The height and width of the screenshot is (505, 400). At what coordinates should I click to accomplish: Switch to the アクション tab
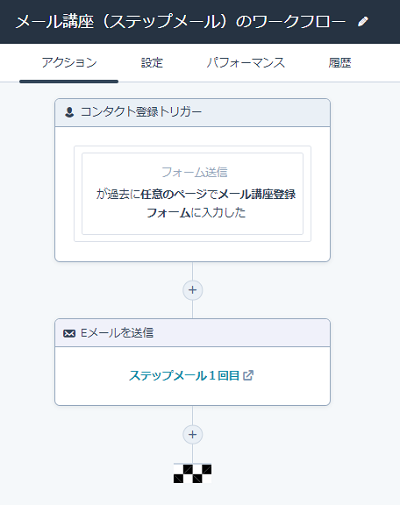(x=69, y=63)
